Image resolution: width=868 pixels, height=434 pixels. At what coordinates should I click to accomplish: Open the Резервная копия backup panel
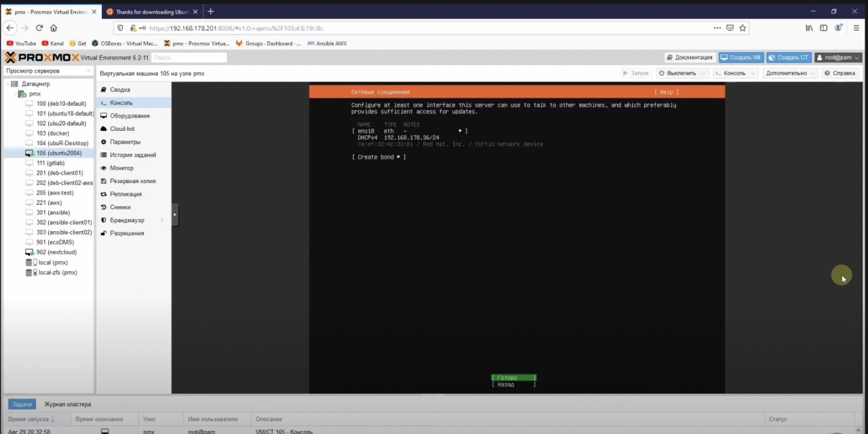pyautogui.click(x=132, y=180)
